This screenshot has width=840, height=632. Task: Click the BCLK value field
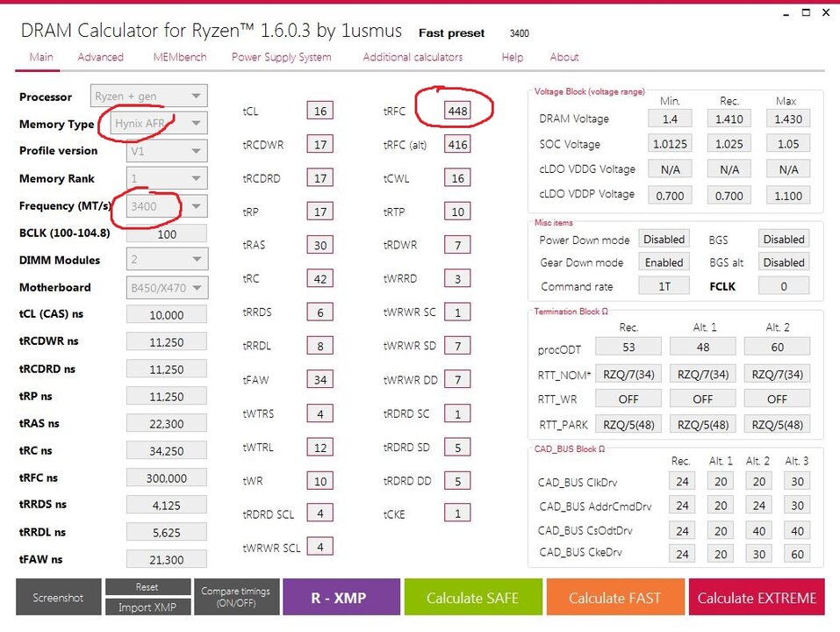tap(167, 234)
